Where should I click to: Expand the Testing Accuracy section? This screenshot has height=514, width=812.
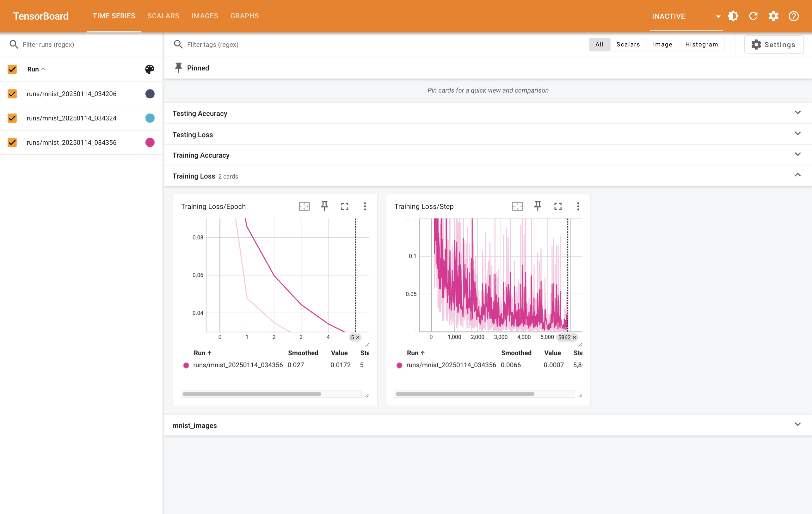(797, 113)
